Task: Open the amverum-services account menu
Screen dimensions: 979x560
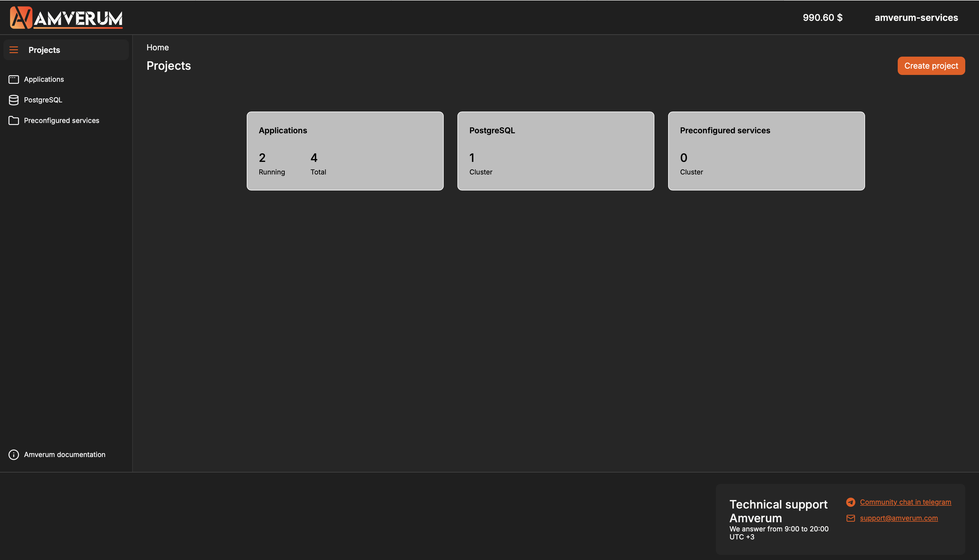Action: 916,18
